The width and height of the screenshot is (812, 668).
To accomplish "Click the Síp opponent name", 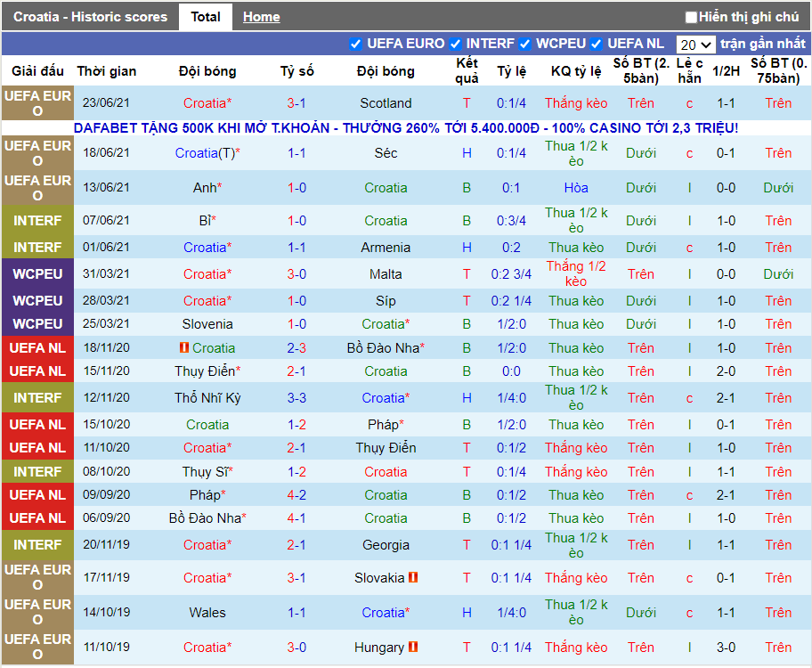I will 386,301.
